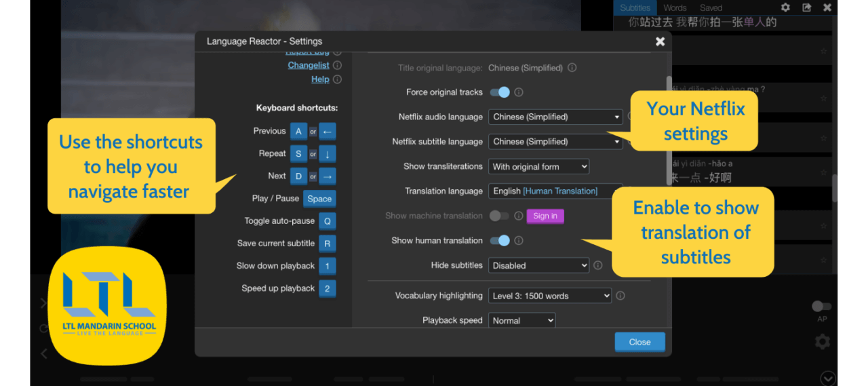Open Vocabulary highlighting dropdown

click(550, 296)
